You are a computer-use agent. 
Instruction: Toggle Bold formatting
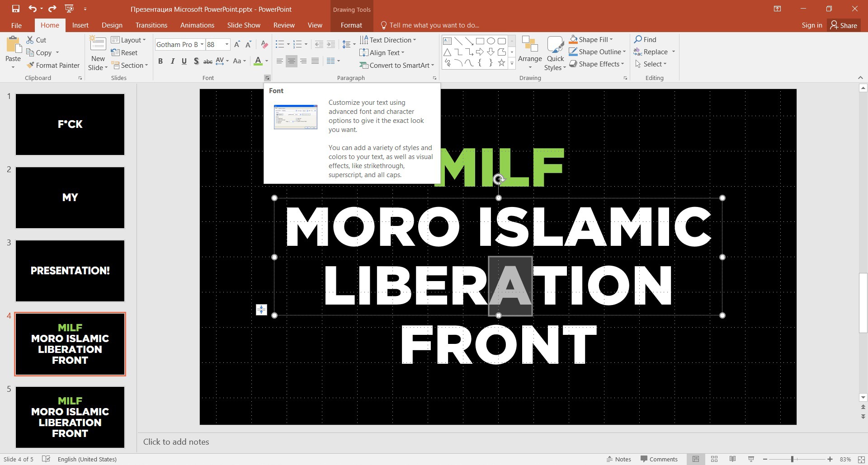160,61
